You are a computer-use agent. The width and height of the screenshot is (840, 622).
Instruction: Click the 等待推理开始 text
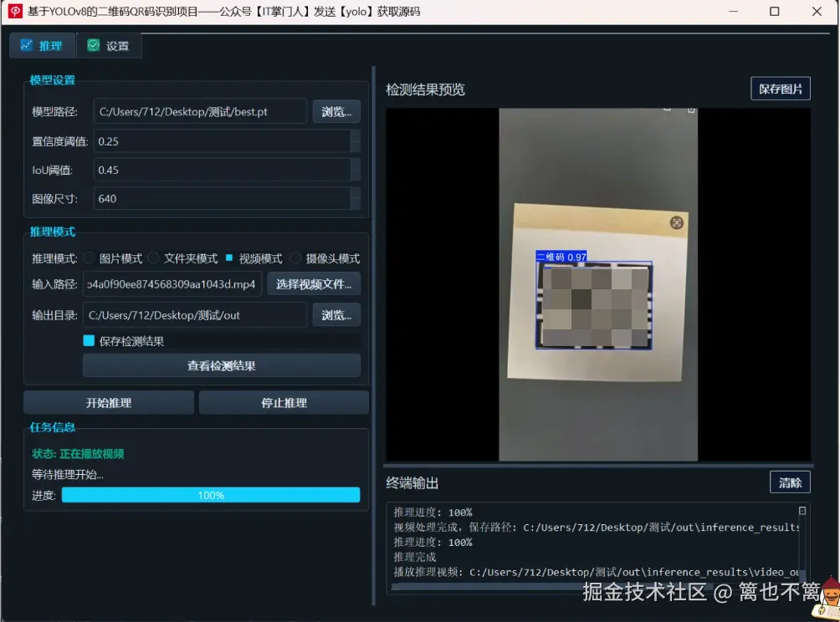point(68,474)
